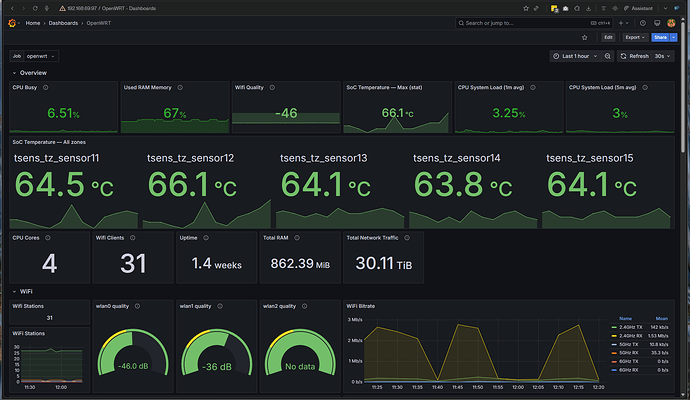Show info icon of Total RAM panel

(x=297, y=238)
